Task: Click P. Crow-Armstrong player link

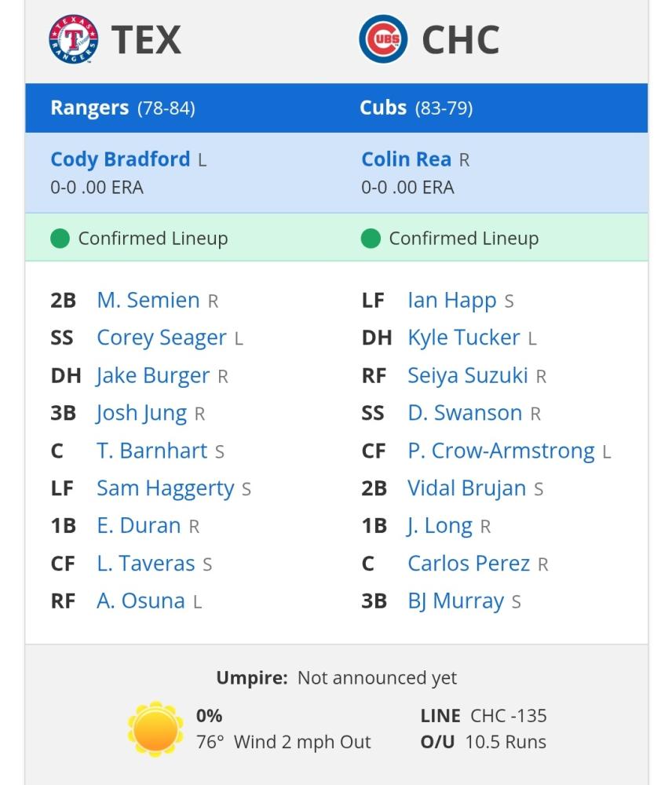Action: click(x=501, y=451)
